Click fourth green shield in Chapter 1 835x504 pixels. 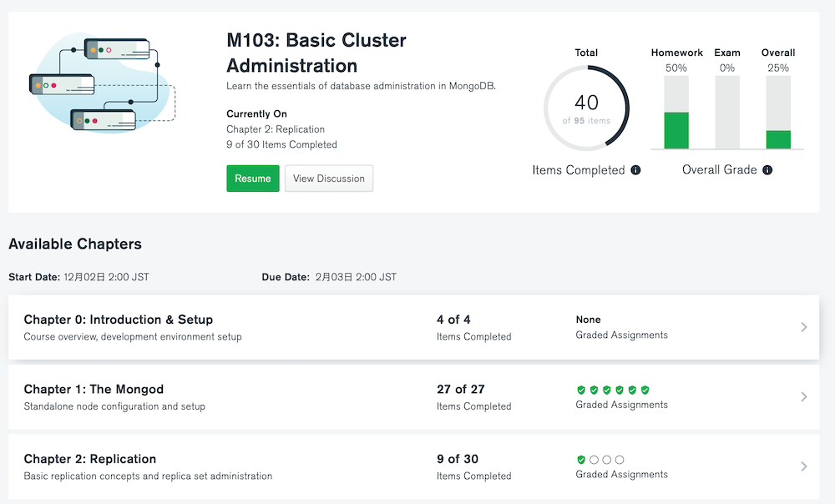pos(620,391)
